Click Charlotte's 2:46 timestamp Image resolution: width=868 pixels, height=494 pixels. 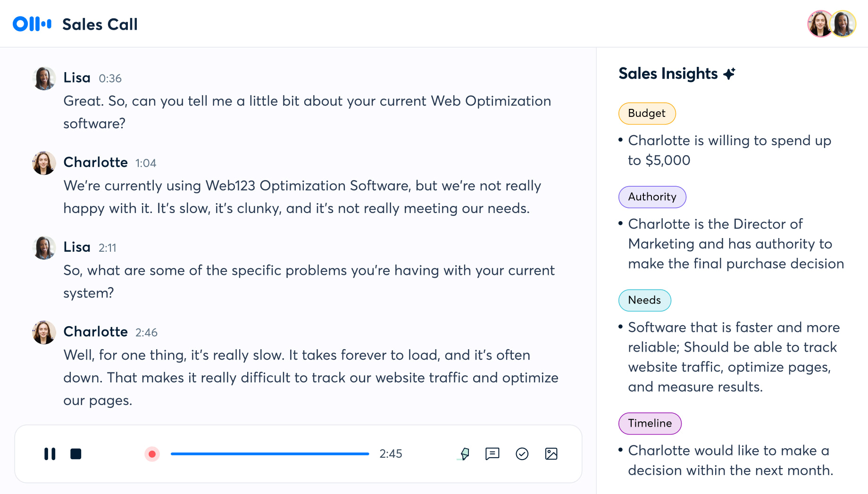point(146,333)
